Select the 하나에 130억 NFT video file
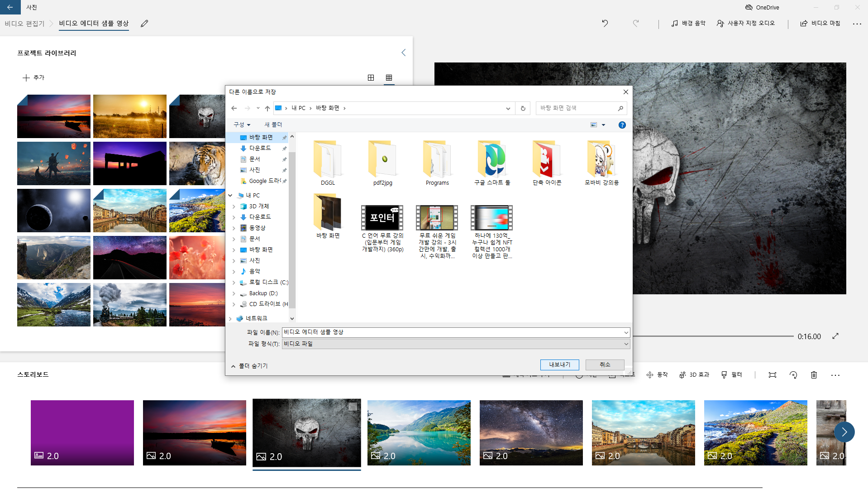The image size is (868, 489). coord(492,232)
